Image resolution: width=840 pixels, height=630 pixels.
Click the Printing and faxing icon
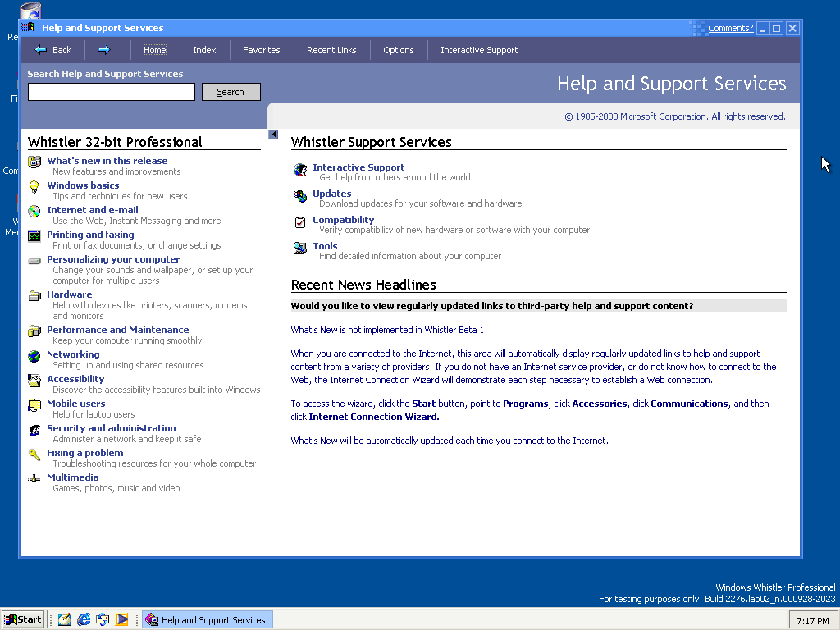34,235
